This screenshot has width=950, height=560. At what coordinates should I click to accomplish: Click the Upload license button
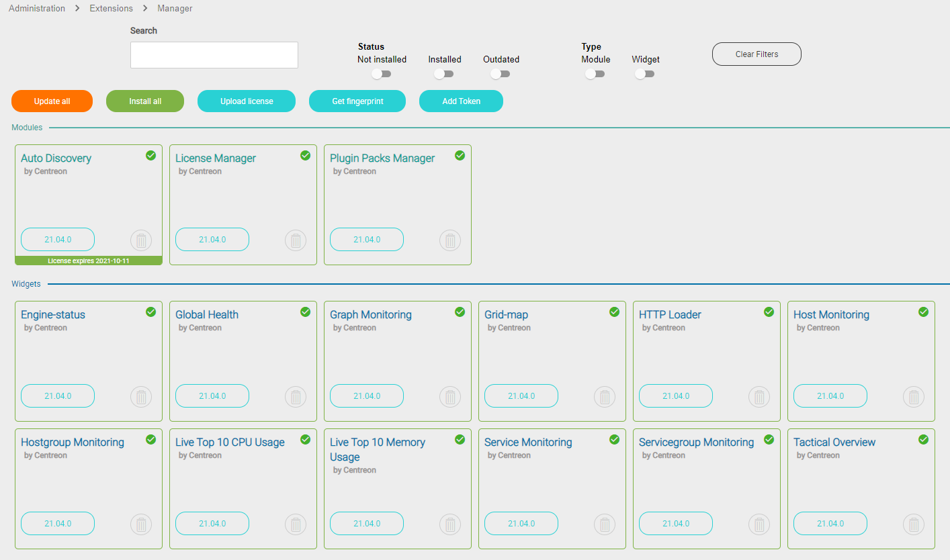[x=247, y=101]
